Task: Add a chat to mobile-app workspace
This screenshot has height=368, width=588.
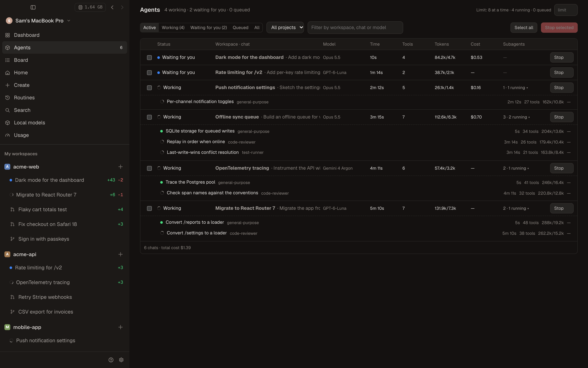Action: 121,327
